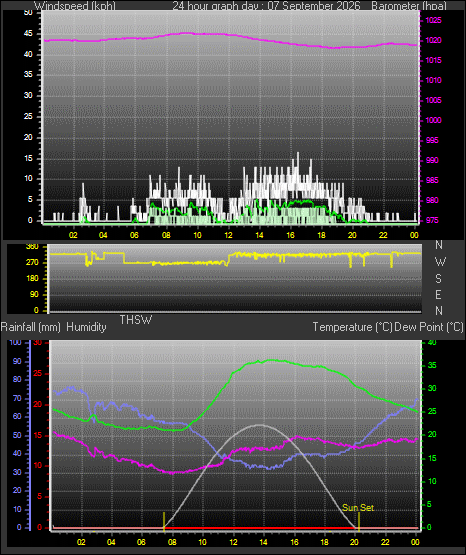
Task: Click the Barometer (hpa) axis title
Action: click(x=409, y=6)
